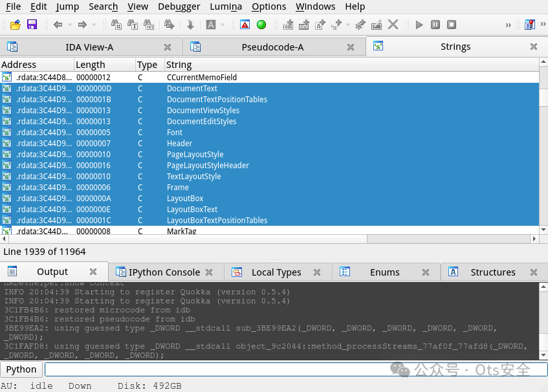Open the Search menu
Screen dimensions: 548x392
pyautogui.click(x=103, y=6)
